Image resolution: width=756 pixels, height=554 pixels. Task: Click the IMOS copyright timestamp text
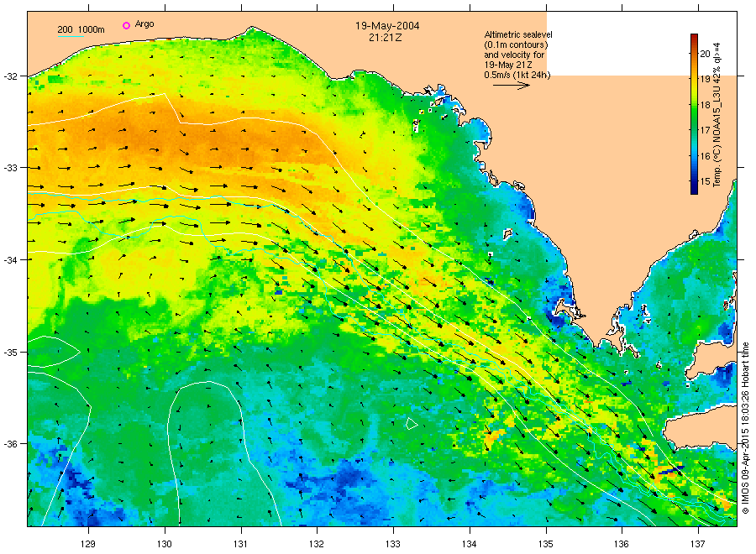tap(745, 428)
